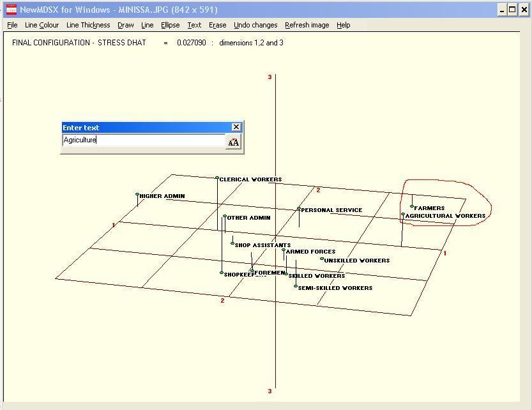Select the Ellipse menu
This screenshot has height=410, width=532.
pos(170,25)
